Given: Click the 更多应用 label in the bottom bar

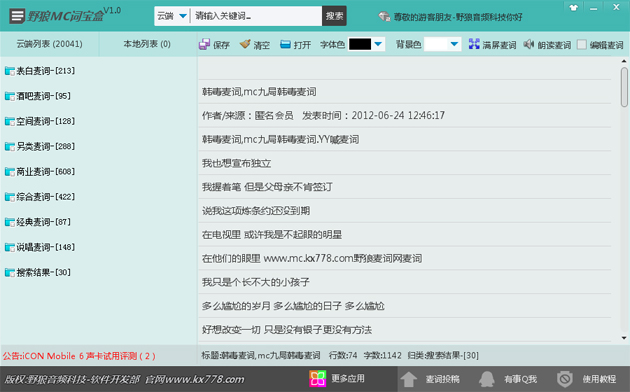Looking at the screenshot, I should tap(348, 378).
